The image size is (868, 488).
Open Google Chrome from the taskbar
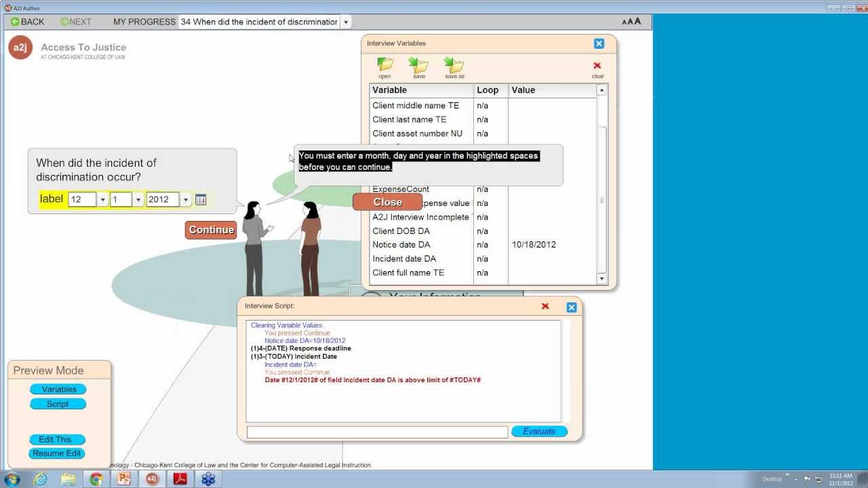point(96,479)
